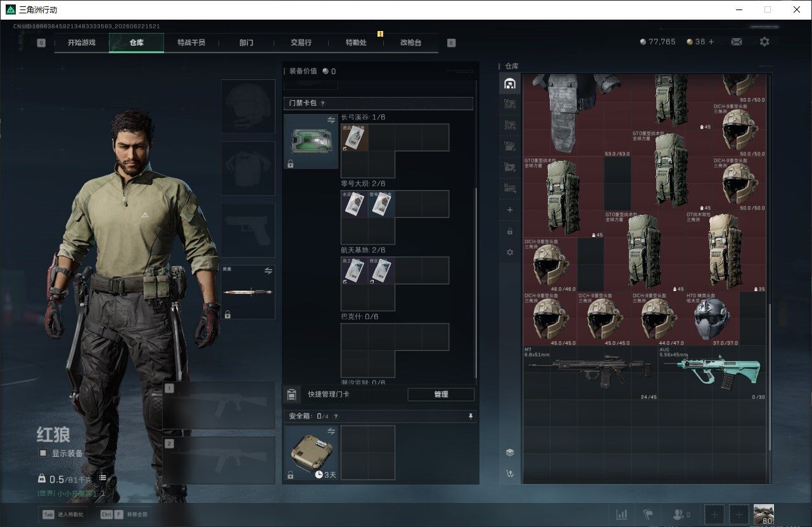This screenshot has height=527, width=812.
Task: Click the empty pistol slot
Action: click(248, 230)
